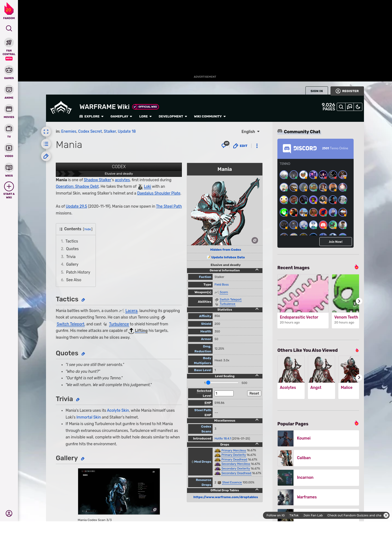Open the WIKI COMMUNITY dropdown menu

pos(210,116)
